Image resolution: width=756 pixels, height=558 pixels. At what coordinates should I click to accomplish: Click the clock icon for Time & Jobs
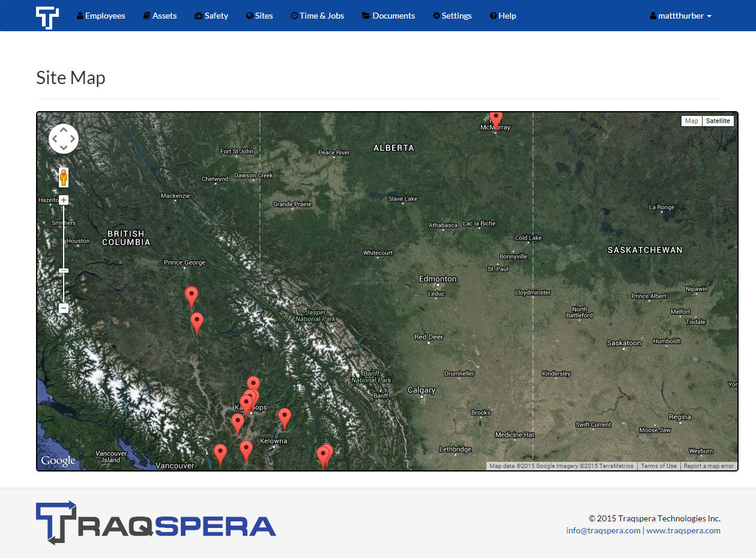pyautogui.click(x=295, y=16)
